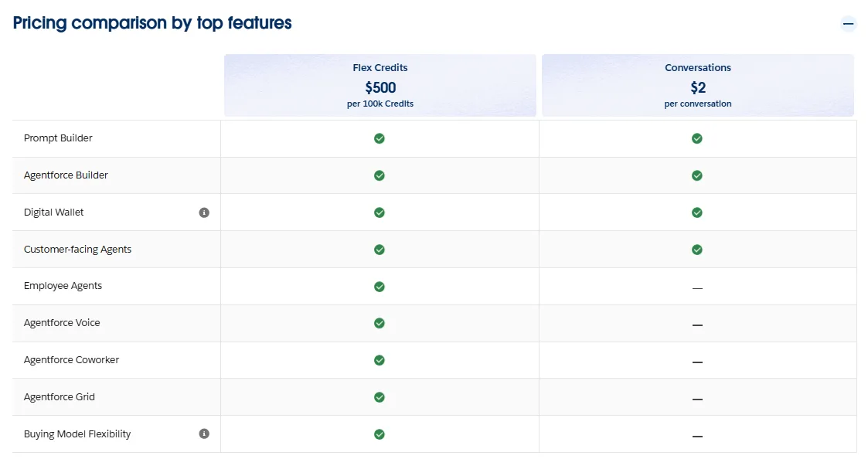Click the Conversations checkmark for Prompt Builder
Screen dimensions: 868x459
(x=697, y=138)
